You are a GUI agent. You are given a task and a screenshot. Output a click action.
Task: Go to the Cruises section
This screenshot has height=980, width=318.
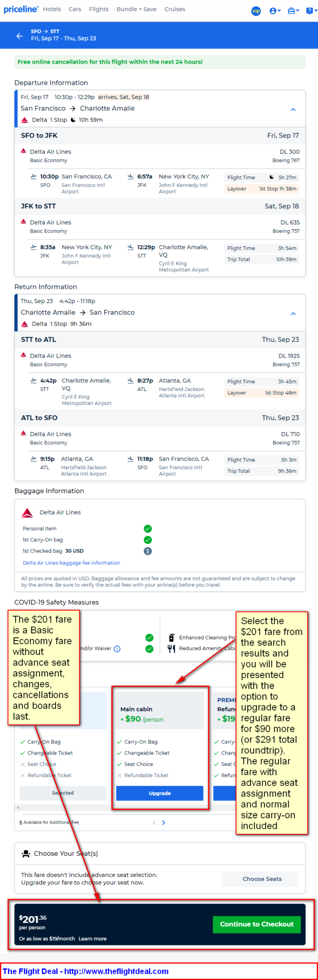pyautogui.click(x=175, y=9)
